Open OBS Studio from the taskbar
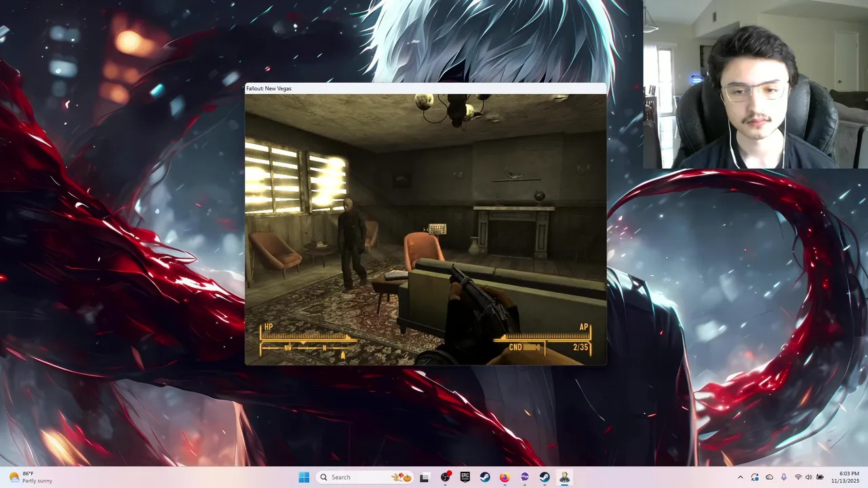 446,477
